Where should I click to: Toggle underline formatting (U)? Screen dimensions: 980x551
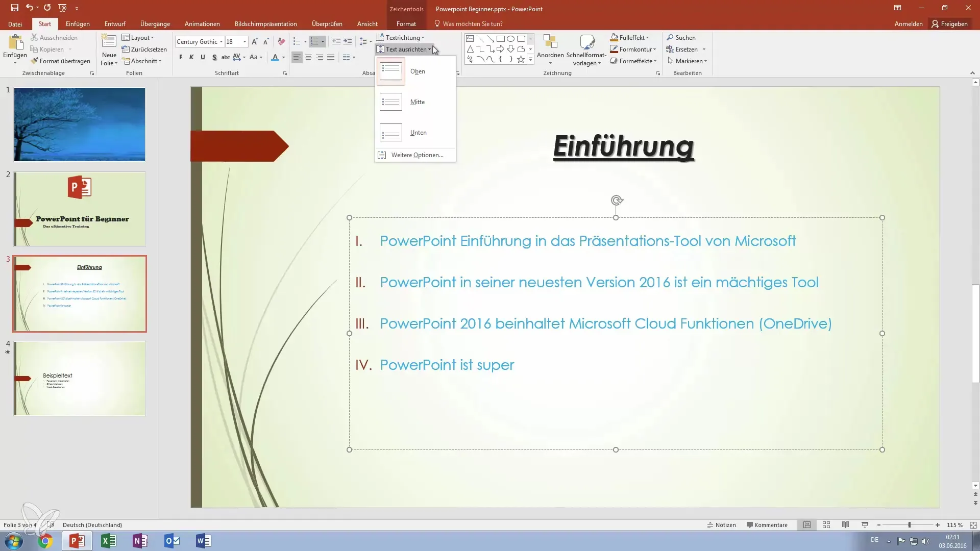[203, 58]
